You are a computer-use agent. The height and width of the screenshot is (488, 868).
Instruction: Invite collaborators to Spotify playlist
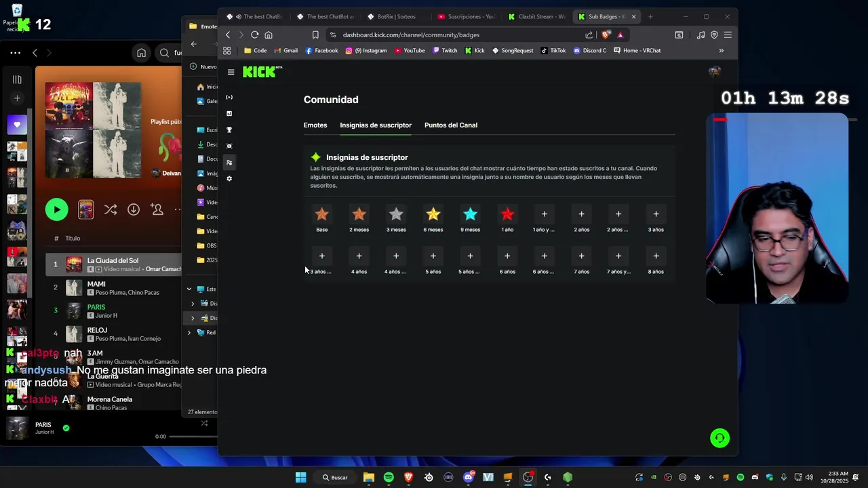[157, 209]
